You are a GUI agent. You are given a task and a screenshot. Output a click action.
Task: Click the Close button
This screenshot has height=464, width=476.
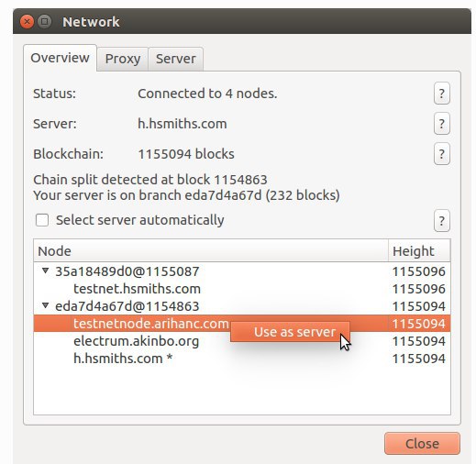pos(422,444)
